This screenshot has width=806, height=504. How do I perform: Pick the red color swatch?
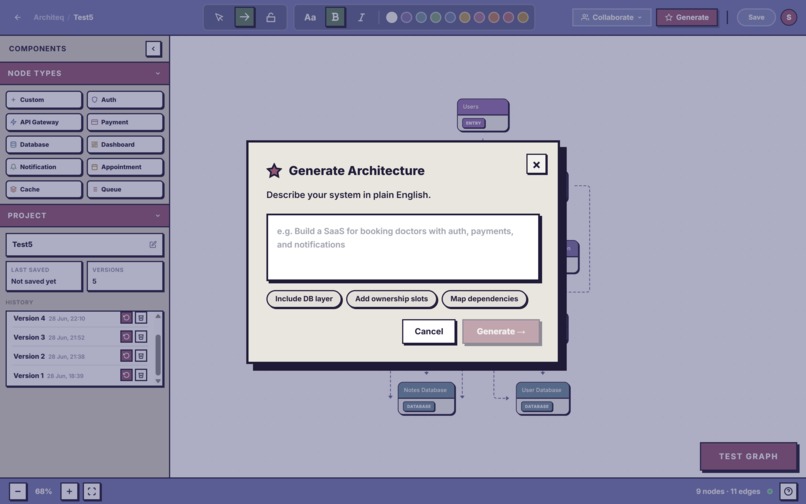coord(508,17)
